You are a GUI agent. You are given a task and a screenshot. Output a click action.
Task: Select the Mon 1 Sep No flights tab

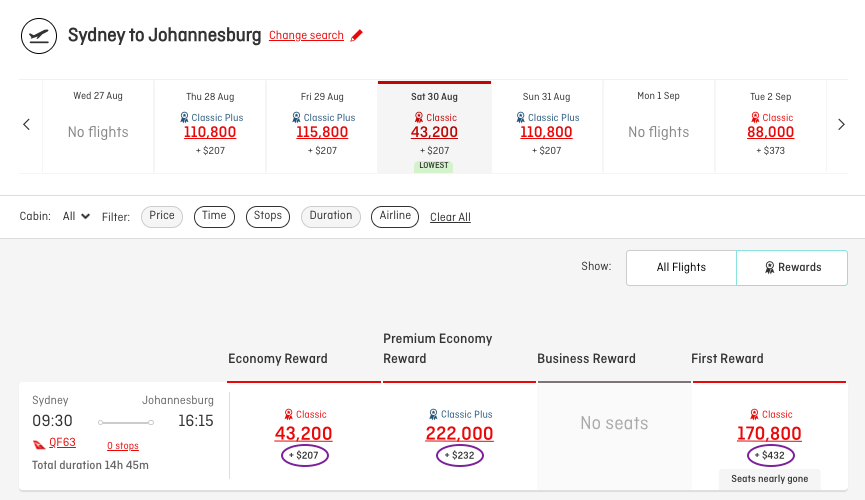click(659, 127)
